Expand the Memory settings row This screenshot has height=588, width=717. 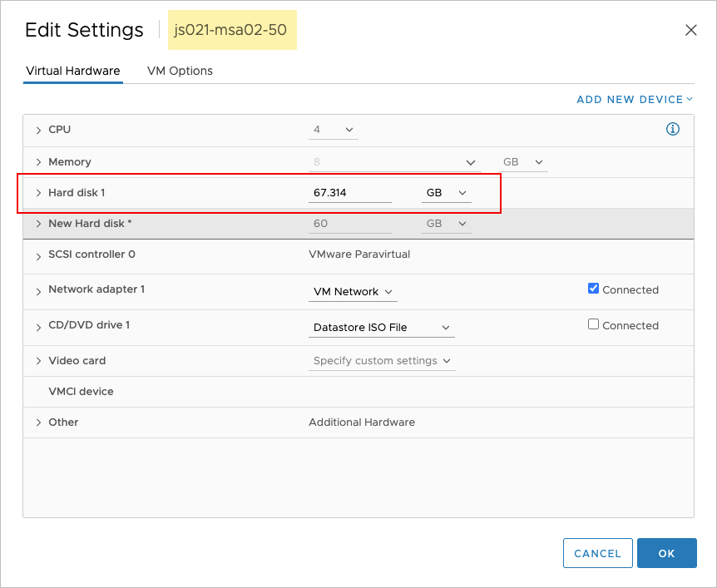pos(38,162)
